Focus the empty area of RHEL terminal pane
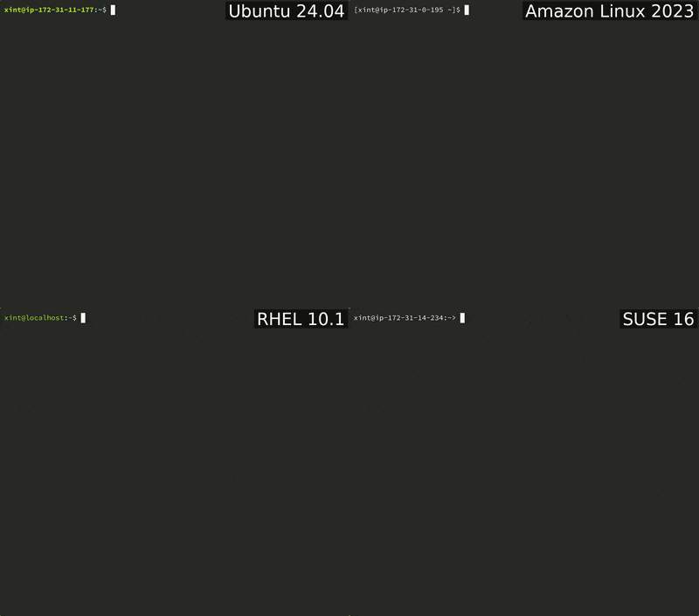 [x=175, y=463]
